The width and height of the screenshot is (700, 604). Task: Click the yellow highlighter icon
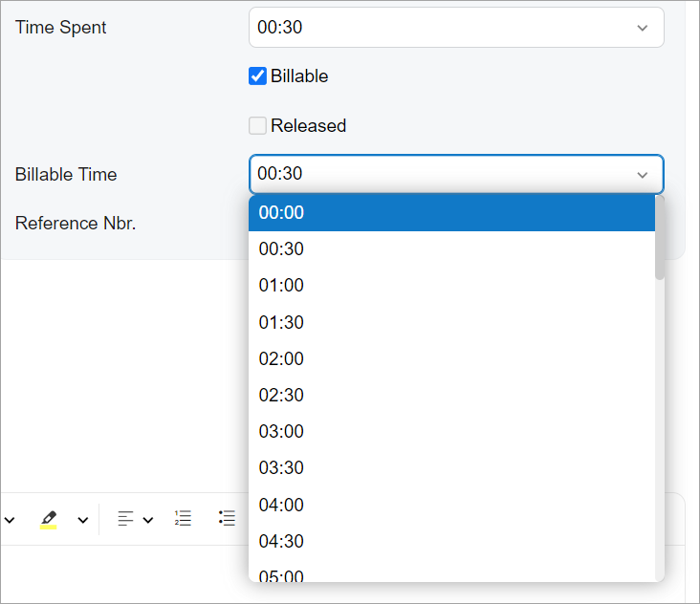48,519
